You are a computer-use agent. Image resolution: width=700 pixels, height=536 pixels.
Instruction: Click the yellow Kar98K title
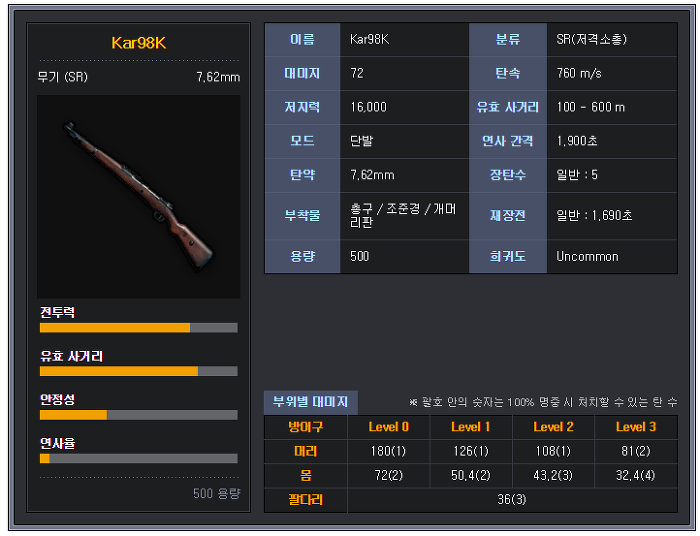(138, 43)
